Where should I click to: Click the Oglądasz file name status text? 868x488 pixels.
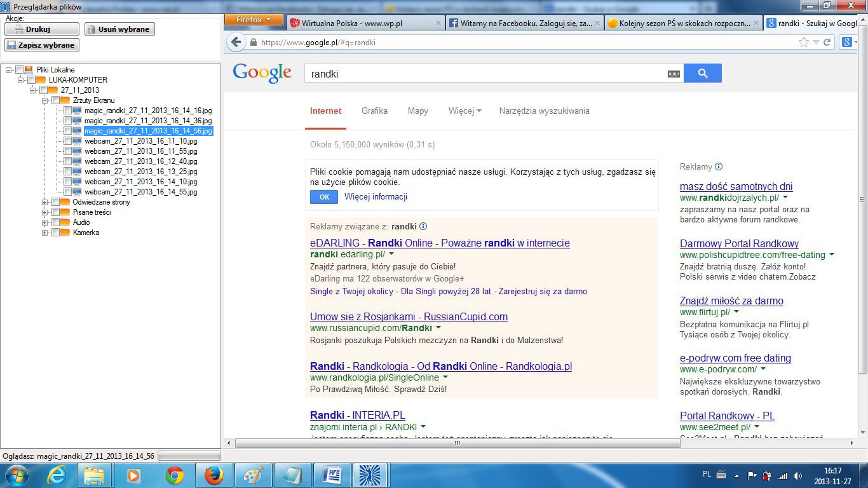(x=78, y=456)
